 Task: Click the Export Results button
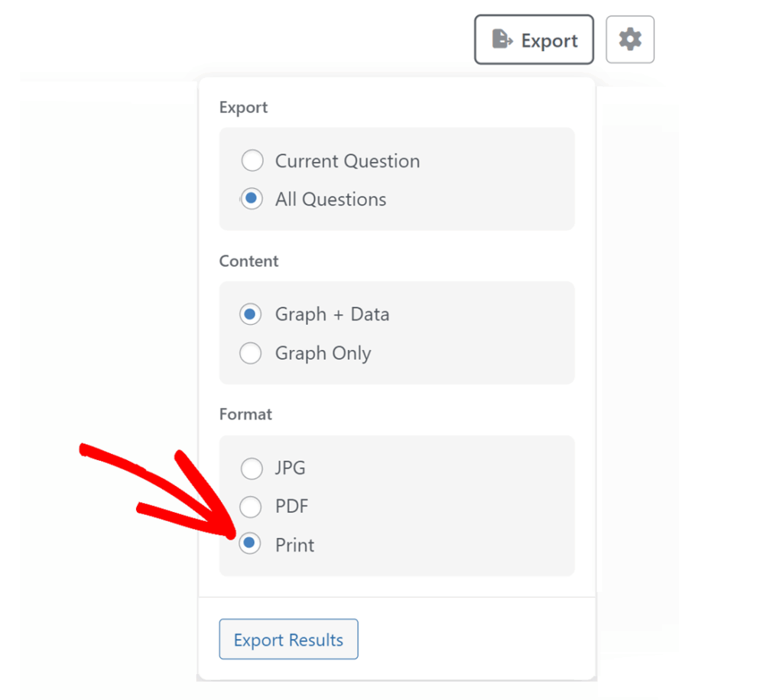point(288,640)
